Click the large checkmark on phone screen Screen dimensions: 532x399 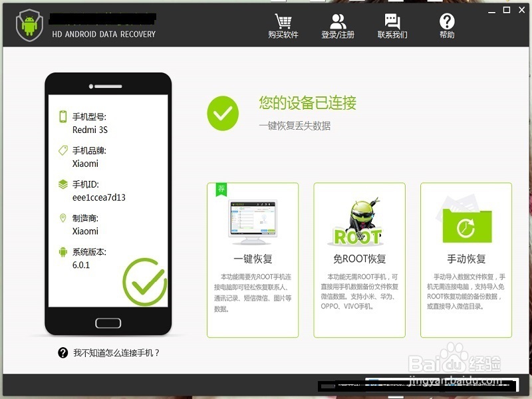click(x=145, y=281)
